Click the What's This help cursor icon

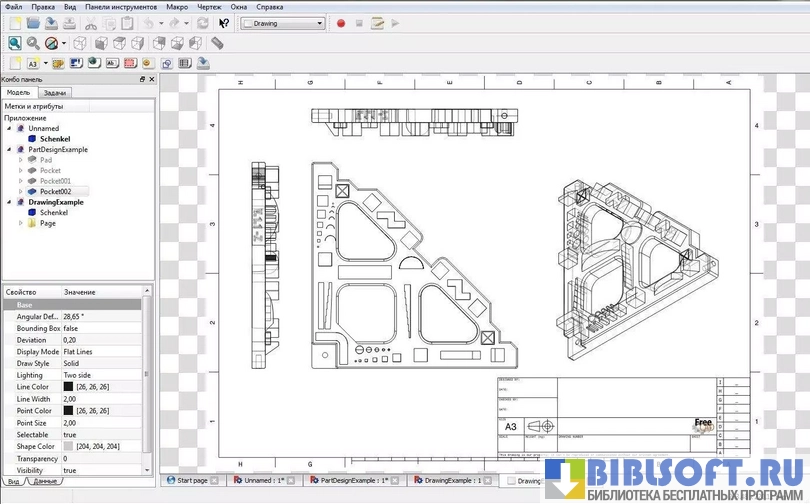coord(225,22)
